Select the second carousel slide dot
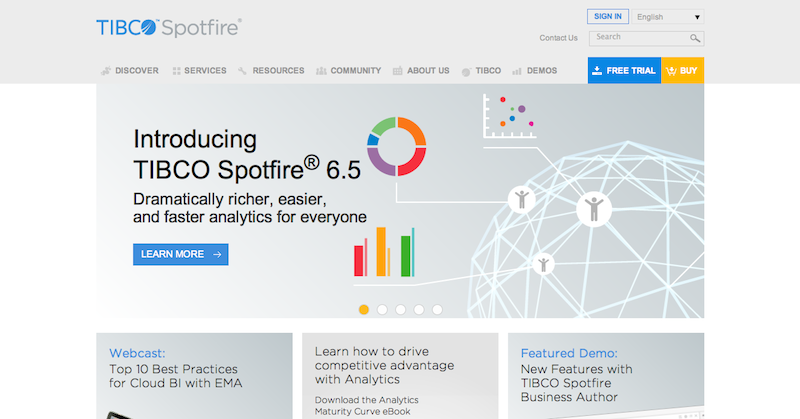Image resolution: width=800 pixels, height=419 pixels. click(x=382, y=309)
